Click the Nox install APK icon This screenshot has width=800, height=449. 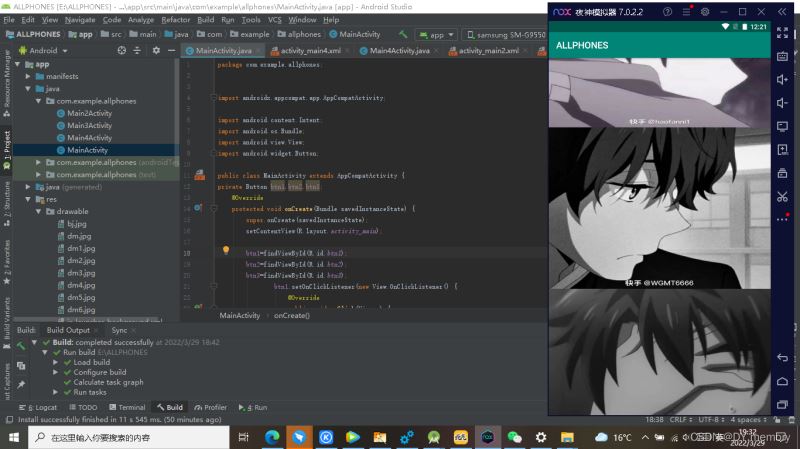click(782, 149)
